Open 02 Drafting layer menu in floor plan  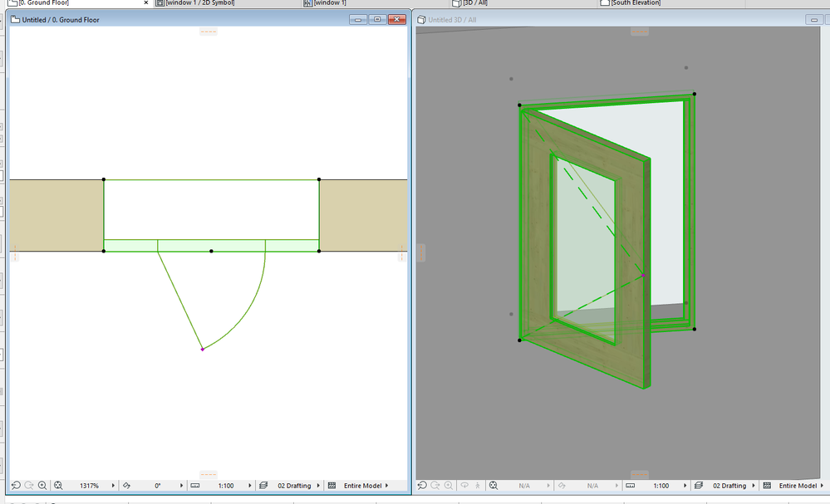coord(319,486)
